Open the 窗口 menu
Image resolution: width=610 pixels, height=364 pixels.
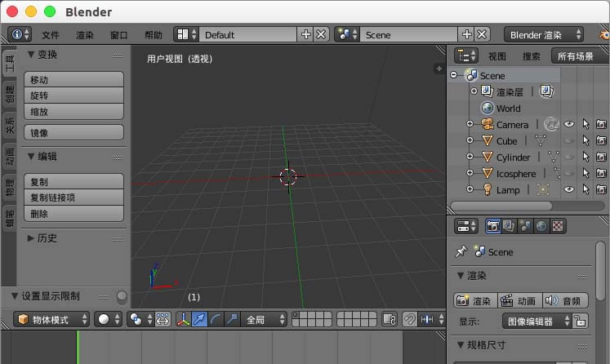point(119,35)
